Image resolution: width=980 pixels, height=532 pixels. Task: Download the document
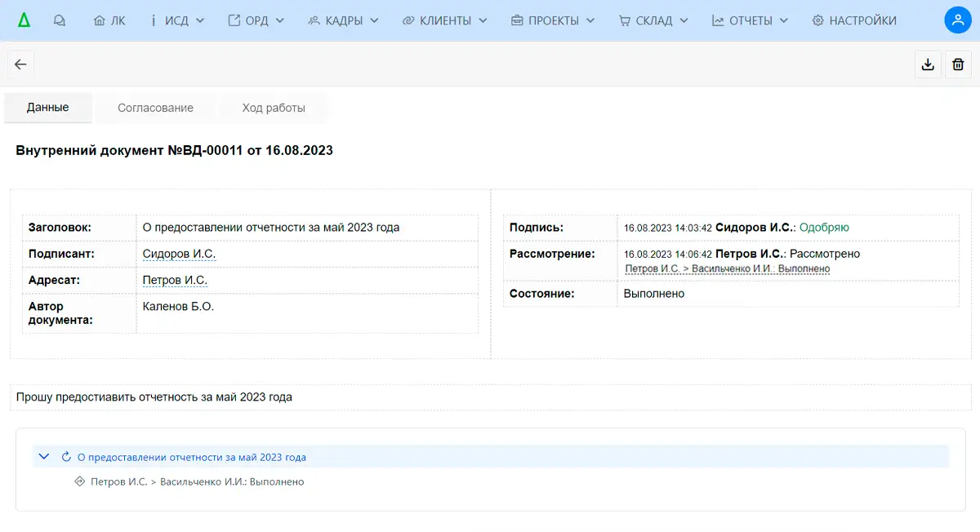click(x=928, y=64)
